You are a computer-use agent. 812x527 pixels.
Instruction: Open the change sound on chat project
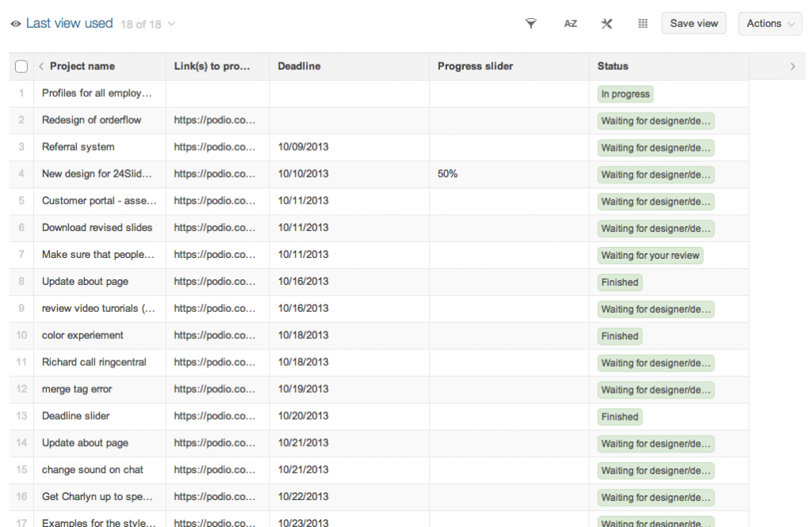[x=92, y=471]
